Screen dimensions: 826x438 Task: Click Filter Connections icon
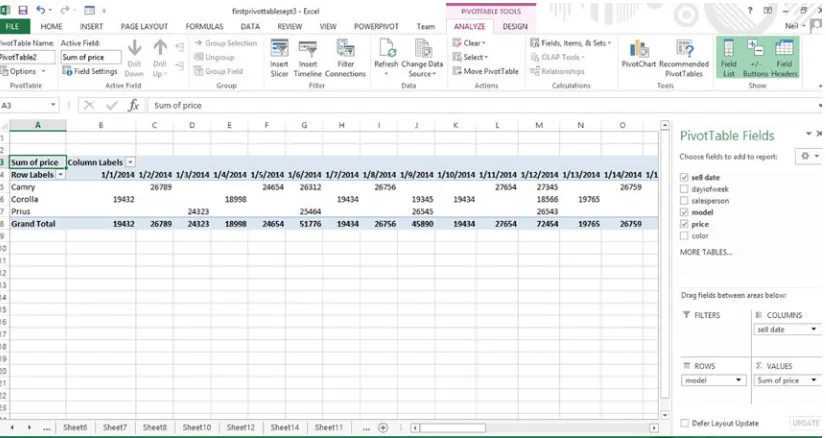tap(346, 48)
